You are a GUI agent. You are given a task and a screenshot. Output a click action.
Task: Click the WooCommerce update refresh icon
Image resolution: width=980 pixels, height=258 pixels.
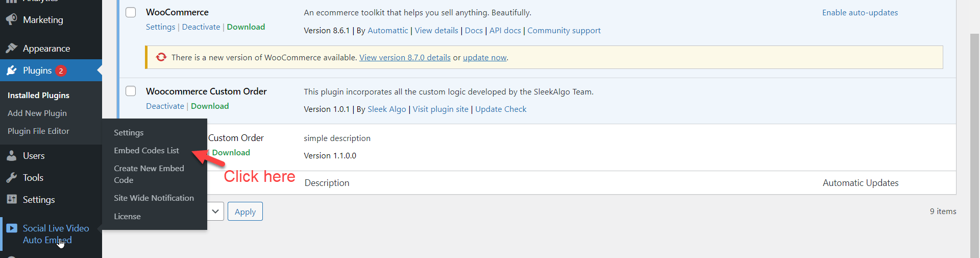pos(161,57)
